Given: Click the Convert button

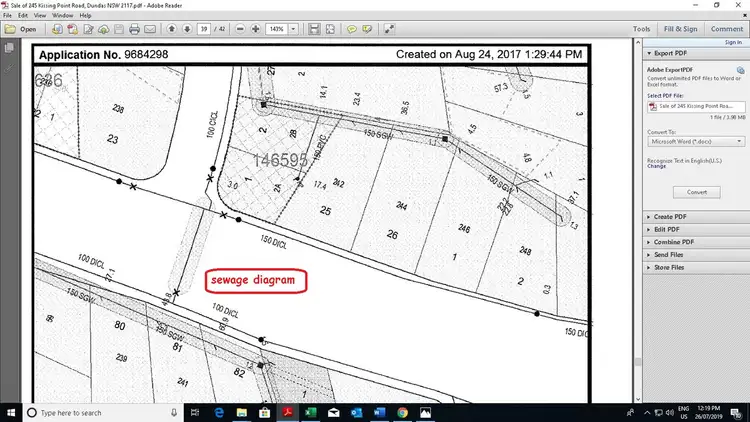Looking at the screenshot, I should click(x=696, y=192).
